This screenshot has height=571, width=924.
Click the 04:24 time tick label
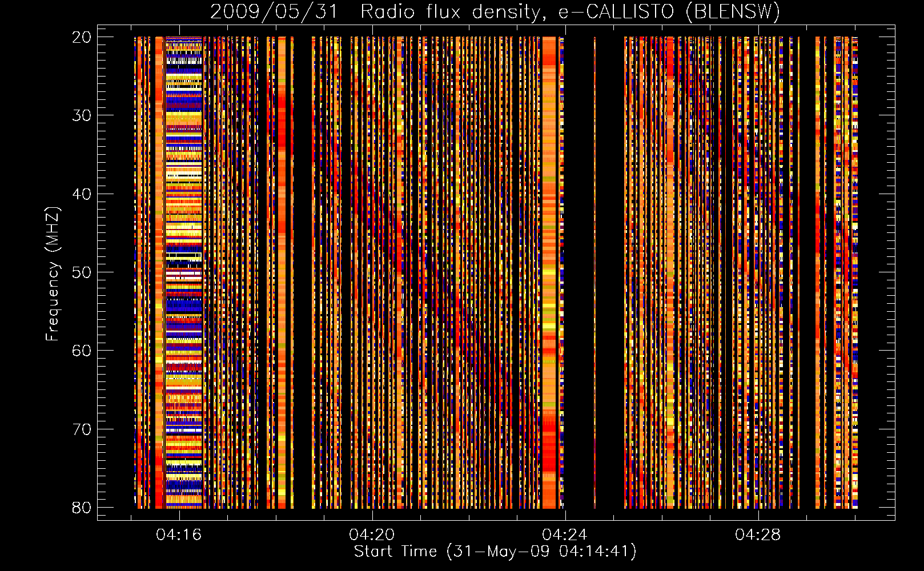(x=565, y=535)
